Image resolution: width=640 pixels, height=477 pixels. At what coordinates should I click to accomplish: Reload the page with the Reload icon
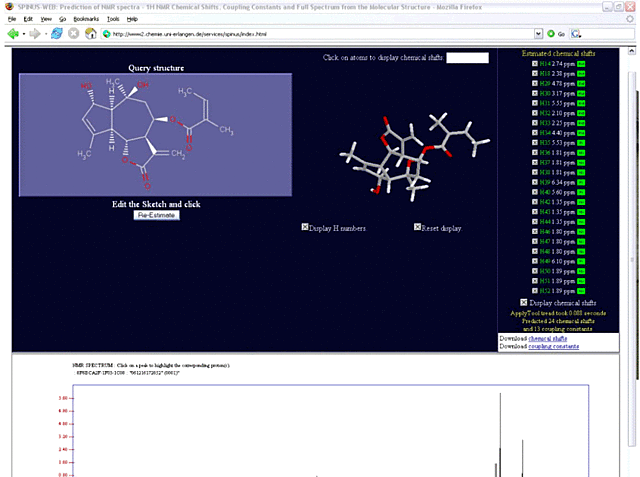[x=57, y=33]
